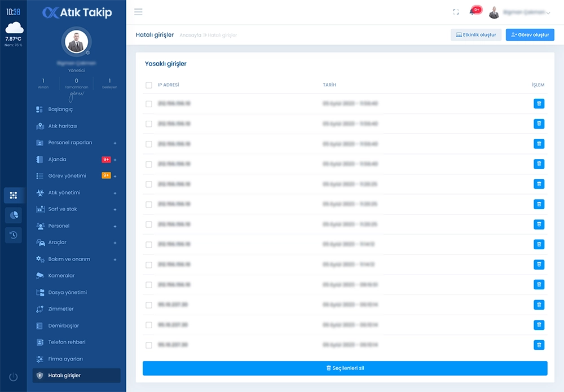Click the Anasayfa breadcrumb link
This screenshot has width=564, height=392.
coord(190,36)
